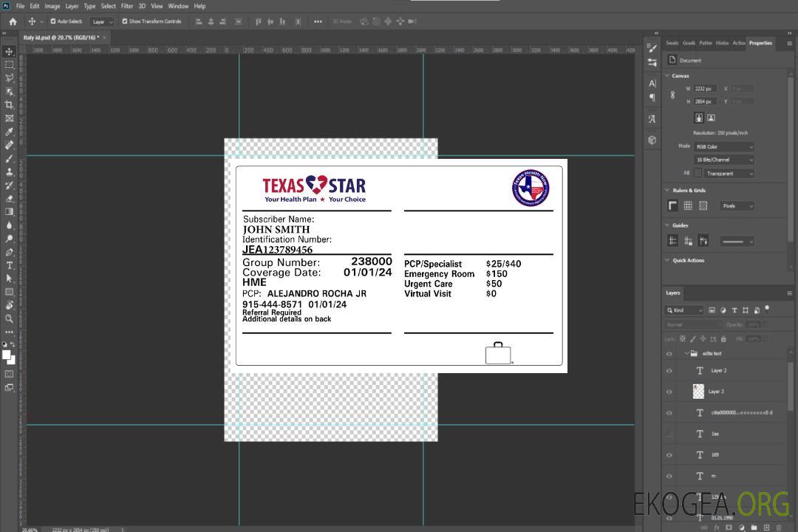
Task: Open the Image menu
Action: click(52, 6)
